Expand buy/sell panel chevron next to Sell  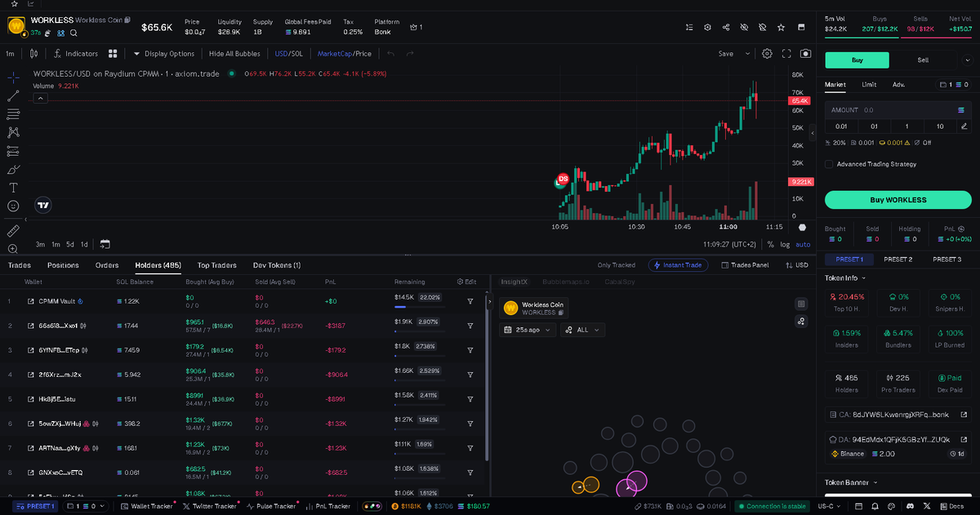click(967, 60)
